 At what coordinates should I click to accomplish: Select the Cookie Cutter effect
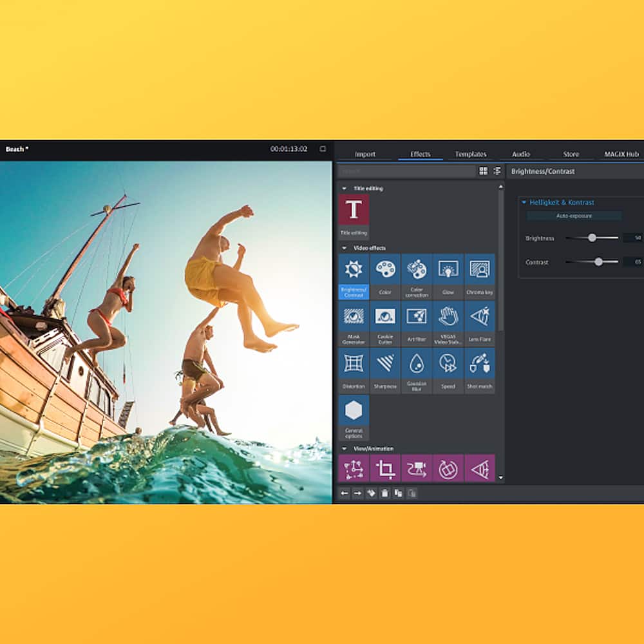(x=385, y=324)
